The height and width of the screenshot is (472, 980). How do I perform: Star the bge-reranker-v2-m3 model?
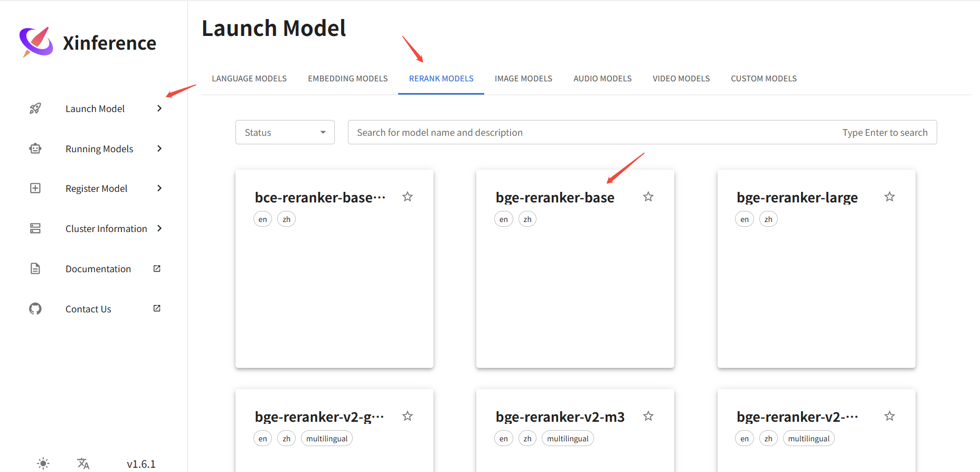(x=648, y=416)
